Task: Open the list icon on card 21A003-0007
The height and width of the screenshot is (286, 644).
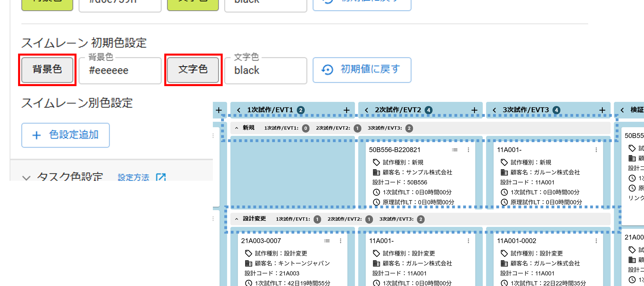Action: 327,241
